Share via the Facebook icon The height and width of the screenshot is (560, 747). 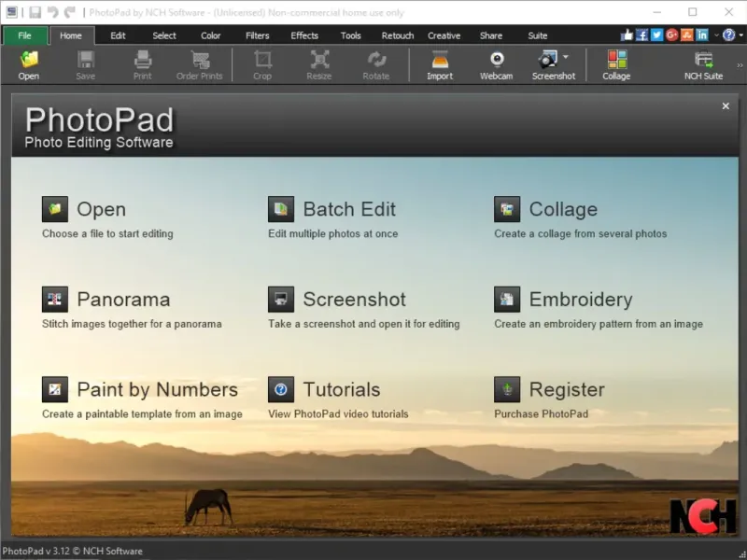(641, 35)
